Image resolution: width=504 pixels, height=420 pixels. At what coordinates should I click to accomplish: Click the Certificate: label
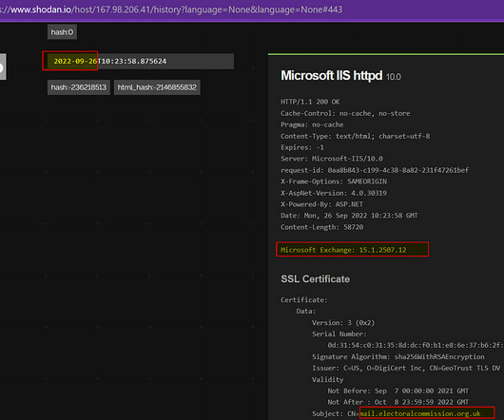tap(304, 300)
